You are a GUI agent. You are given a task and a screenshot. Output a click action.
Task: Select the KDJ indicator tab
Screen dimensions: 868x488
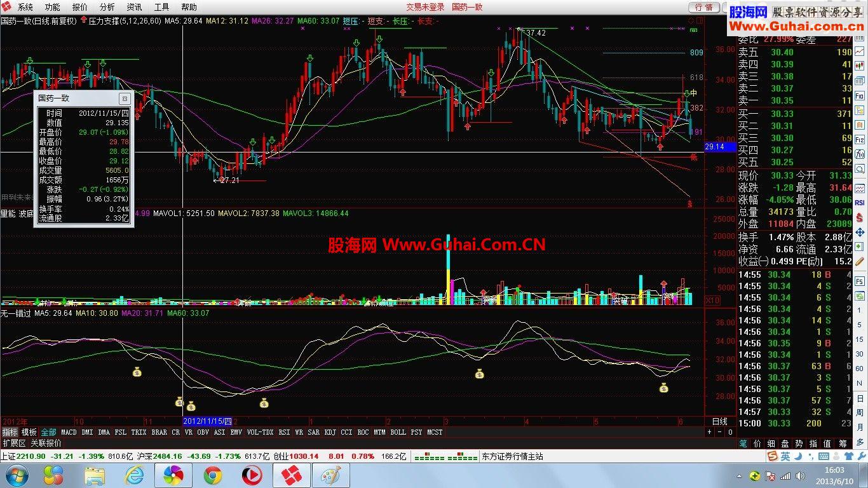[330, 432]
